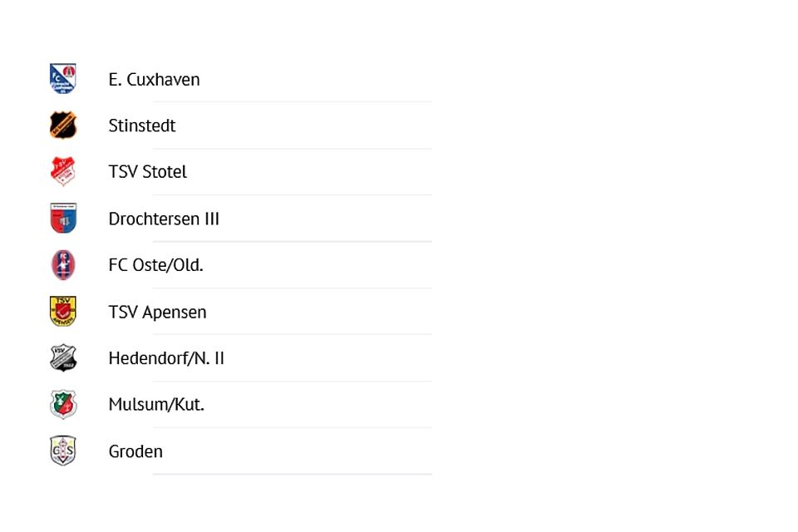Viewport: 798px width, 532px height.
Task: Open the green-red Mulsum/Kut. crest
Action: click(x=63, y=405)
